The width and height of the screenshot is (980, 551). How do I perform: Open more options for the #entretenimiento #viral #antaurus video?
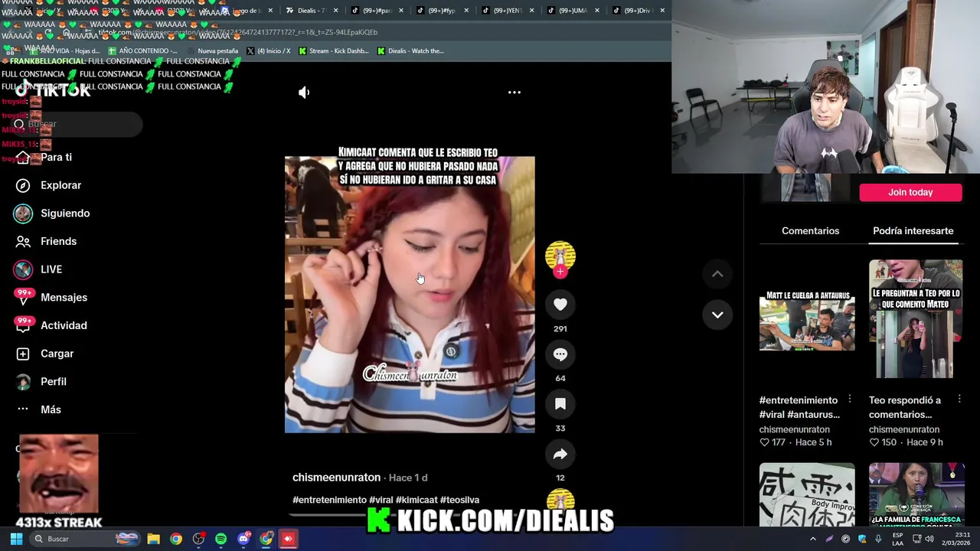click(x=850, y=399)
